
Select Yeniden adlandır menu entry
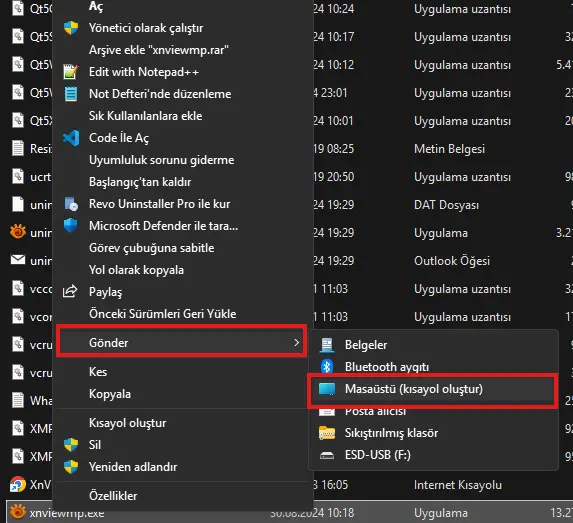pos(133,467)
